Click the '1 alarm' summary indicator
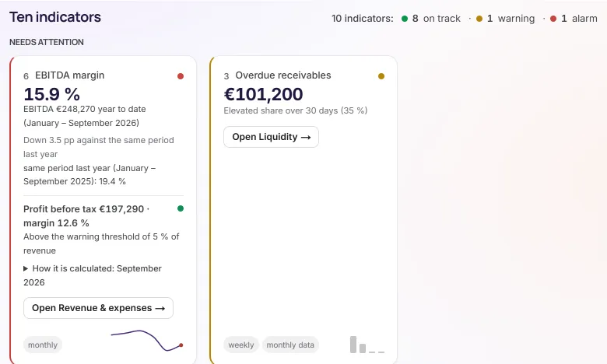The height and width of the screenshot is (364, 607). [x=574, y=19]
